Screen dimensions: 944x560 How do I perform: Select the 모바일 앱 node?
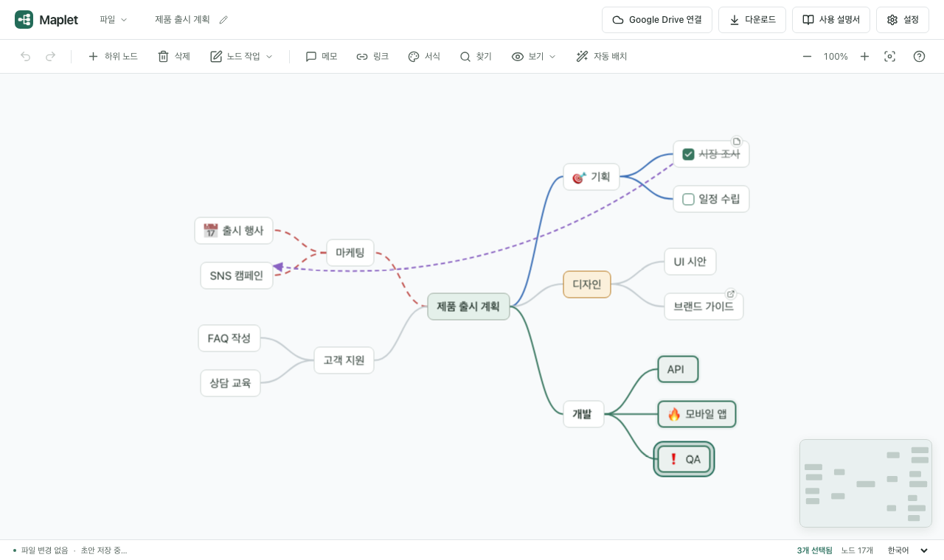[x=697, y=414]
